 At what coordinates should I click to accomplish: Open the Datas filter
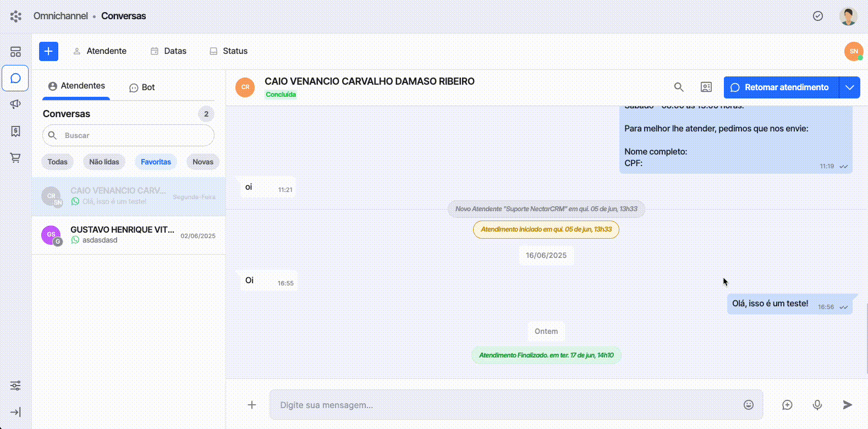(168, 51)
